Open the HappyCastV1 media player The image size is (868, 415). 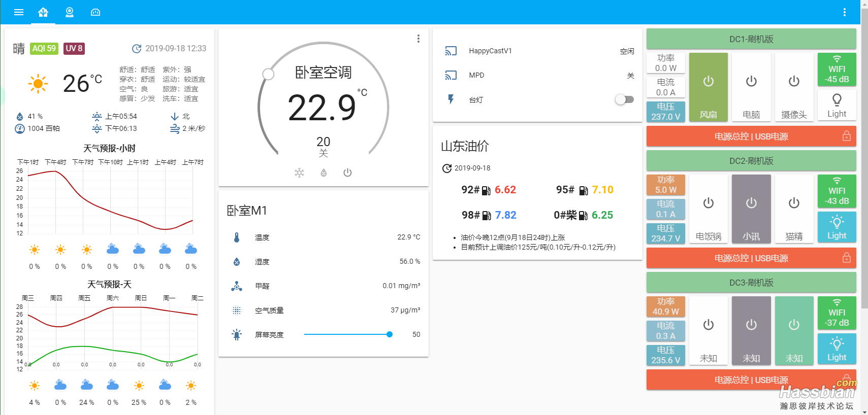(x=537, y=51)
